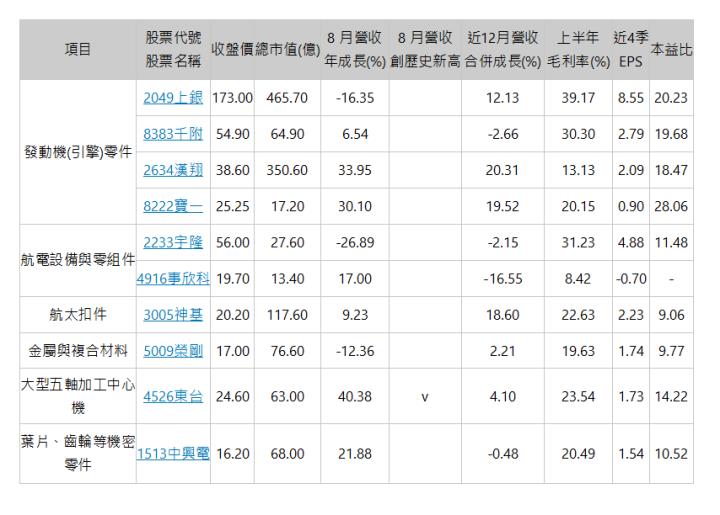
Task: Click the 21.88 growth cell
Action: pos(355,454)
